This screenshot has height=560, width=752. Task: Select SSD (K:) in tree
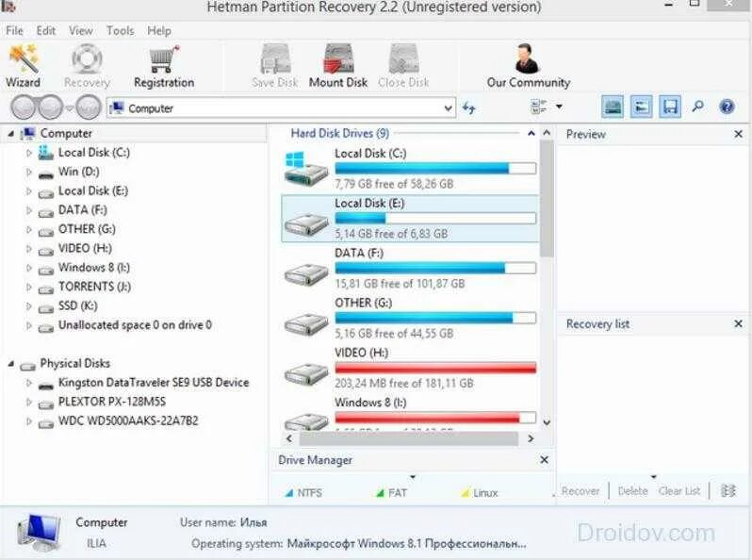[x=77, y=305]
